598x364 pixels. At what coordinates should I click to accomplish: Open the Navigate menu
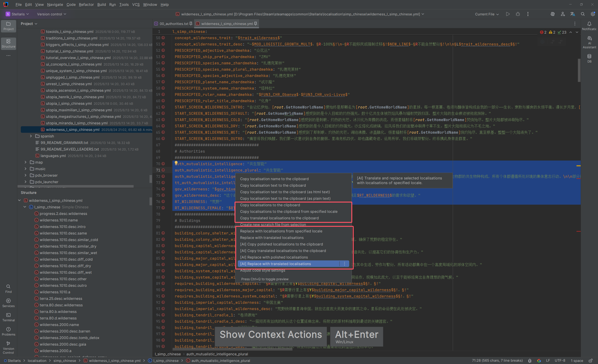pyautogui.click(x=55, y=4)
